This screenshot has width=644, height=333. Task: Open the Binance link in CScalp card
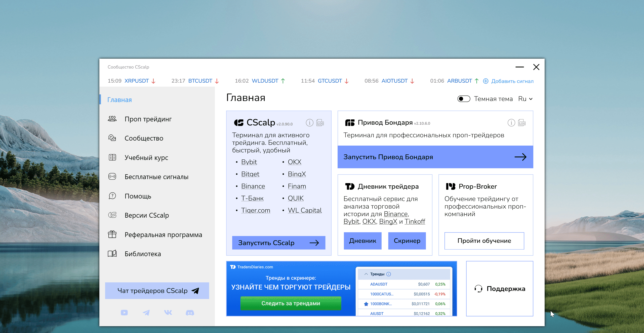[x=253, y=186]
